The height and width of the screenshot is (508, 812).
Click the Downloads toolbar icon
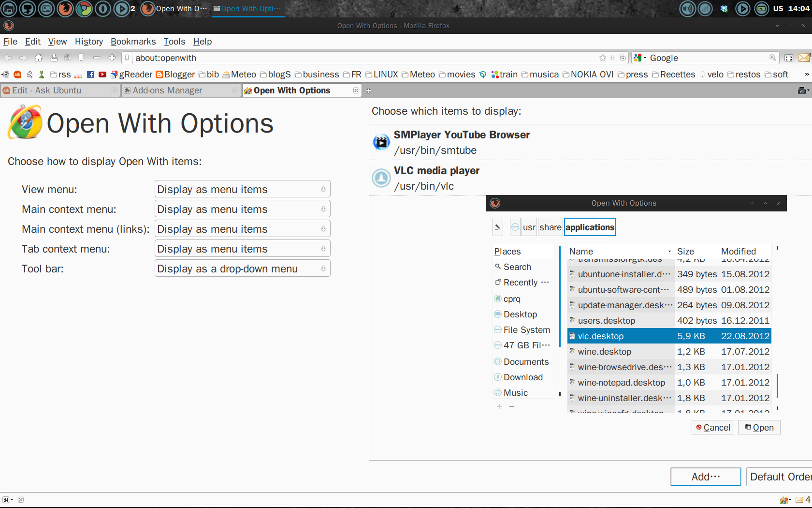(54, 58)
